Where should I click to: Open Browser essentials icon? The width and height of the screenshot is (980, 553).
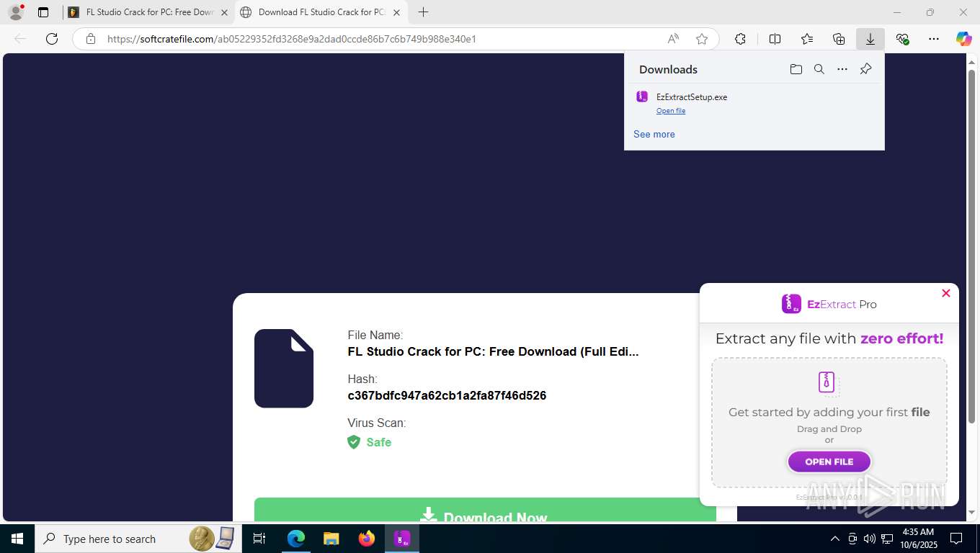(x=902, y=39)
